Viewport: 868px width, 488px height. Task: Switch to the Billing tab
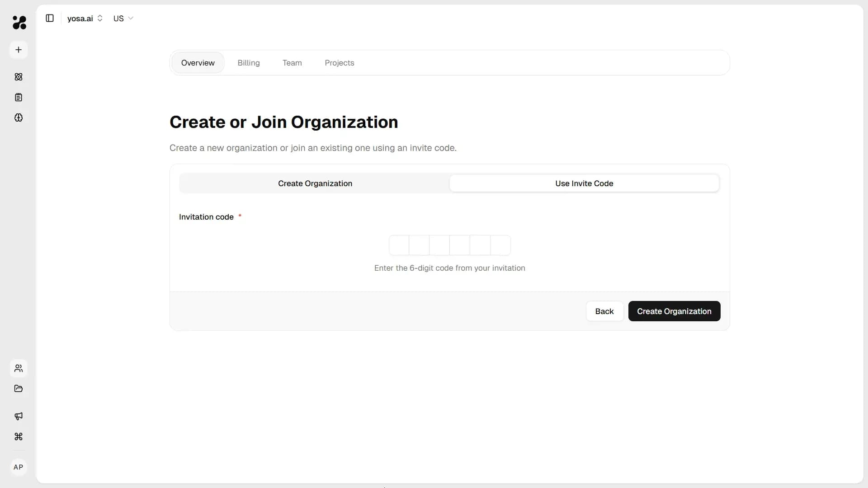click(x=248, y=63)
